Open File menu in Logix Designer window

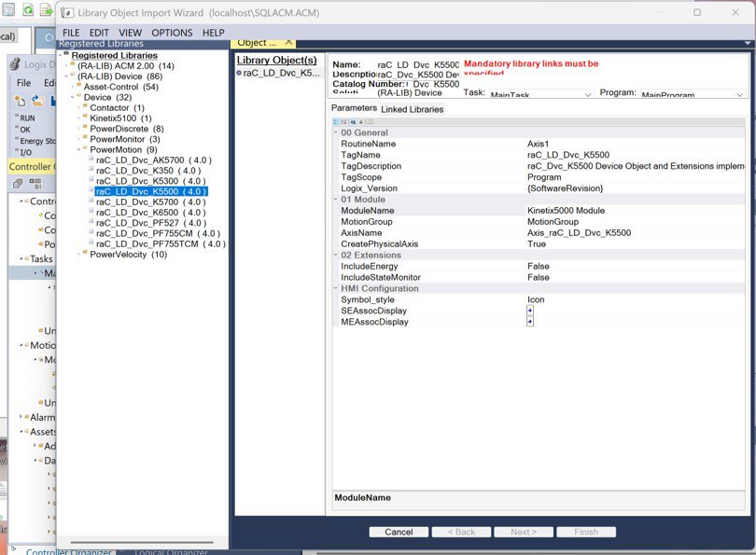(x=23, y=83)
